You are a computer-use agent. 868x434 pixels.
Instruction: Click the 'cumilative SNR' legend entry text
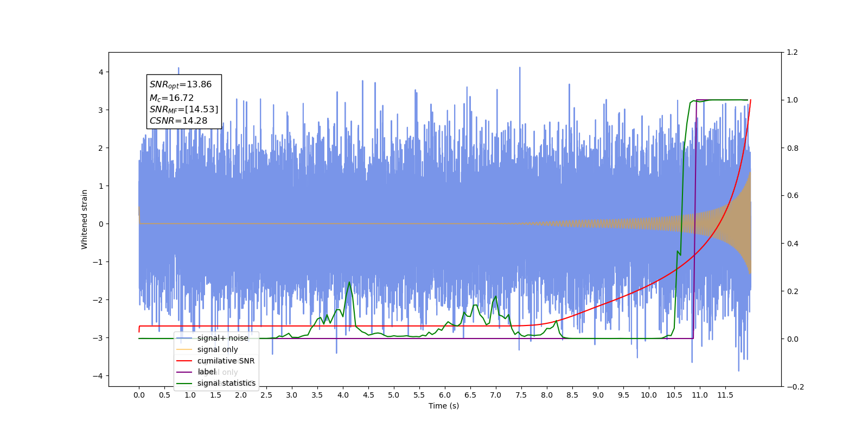click(226, 361)
